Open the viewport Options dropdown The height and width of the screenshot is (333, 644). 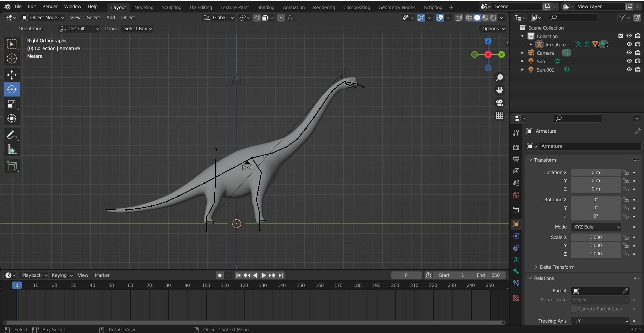coord(493,29)
